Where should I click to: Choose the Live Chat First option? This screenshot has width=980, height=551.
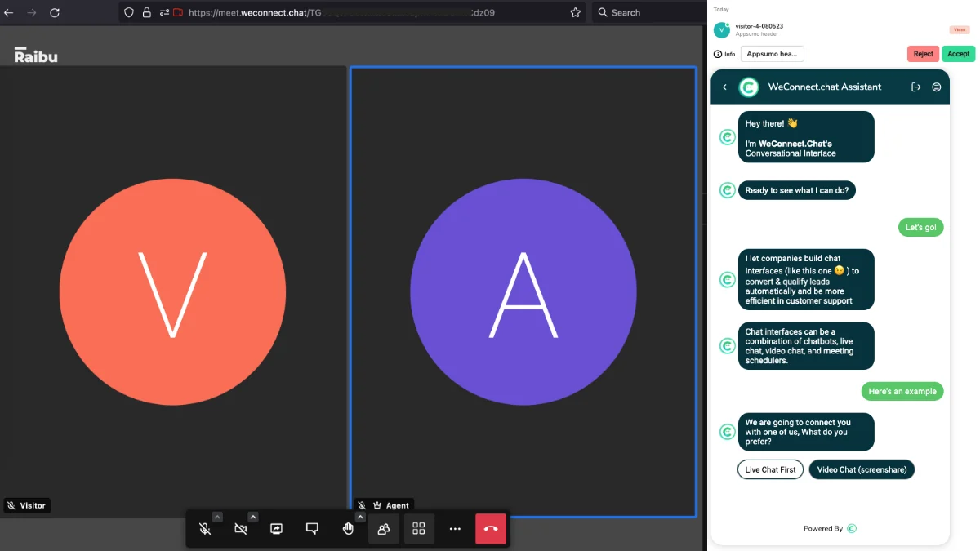point(770,470)
